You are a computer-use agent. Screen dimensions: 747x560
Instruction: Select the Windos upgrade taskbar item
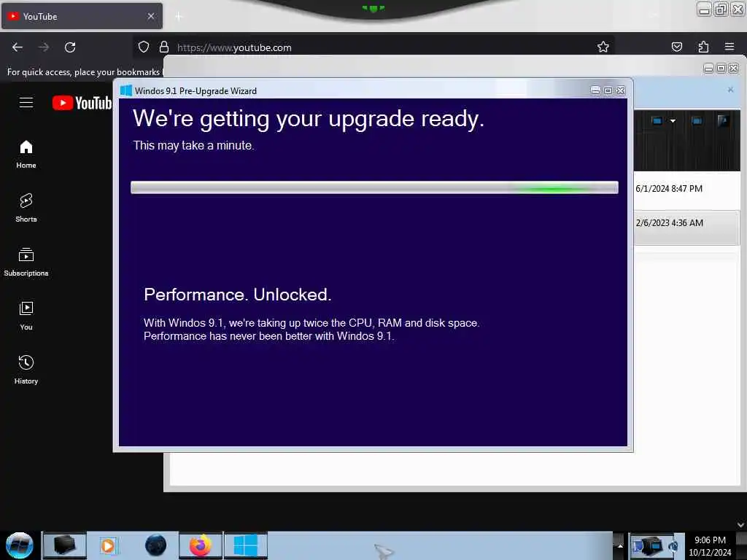(x=246, y=545)
